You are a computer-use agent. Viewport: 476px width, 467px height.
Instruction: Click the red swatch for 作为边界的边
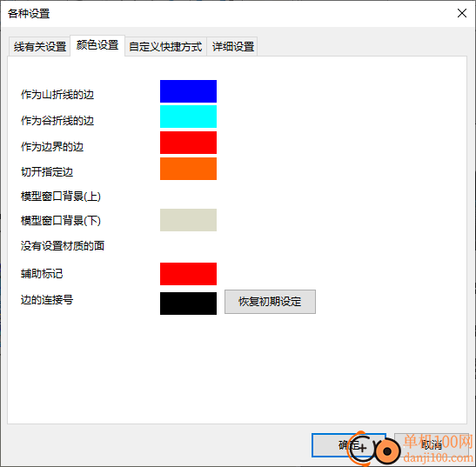point(188,143)
